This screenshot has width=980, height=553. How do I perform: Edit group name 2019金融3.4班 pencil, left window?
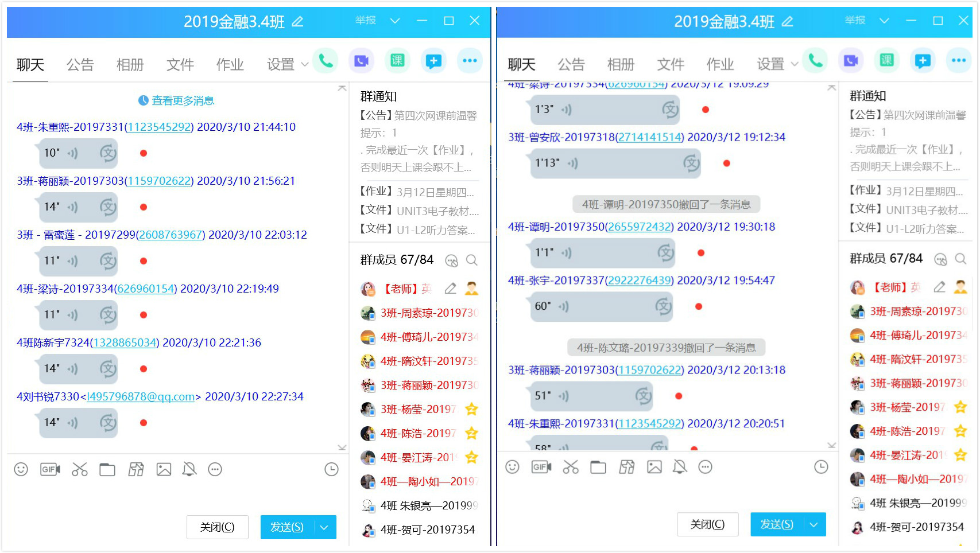297,22
